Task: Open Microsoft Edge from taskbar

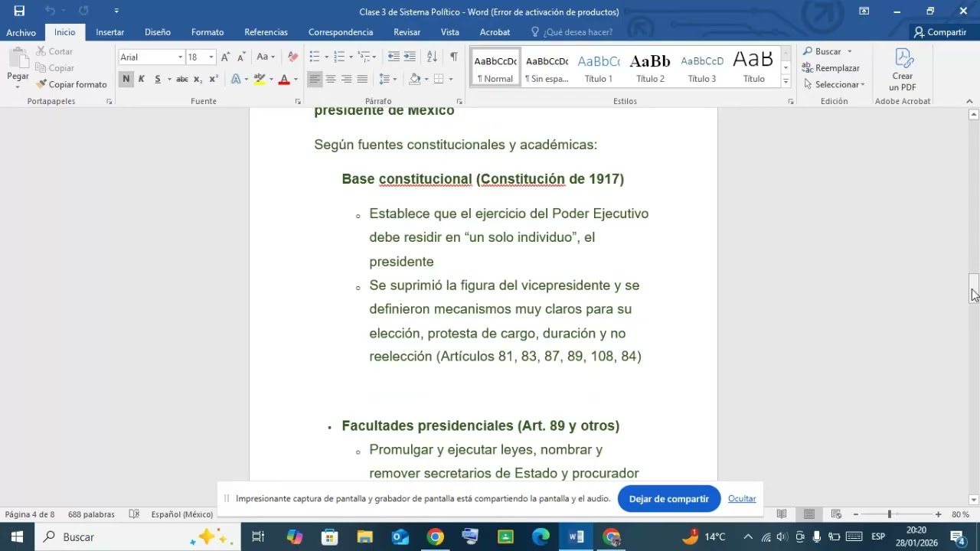Action: [x=541, y=537]
